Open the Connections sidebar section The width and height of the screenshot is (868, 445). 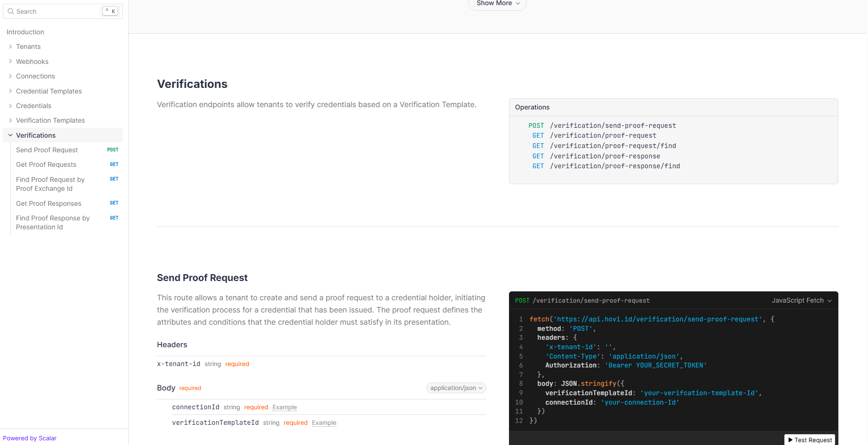[35, 76]
